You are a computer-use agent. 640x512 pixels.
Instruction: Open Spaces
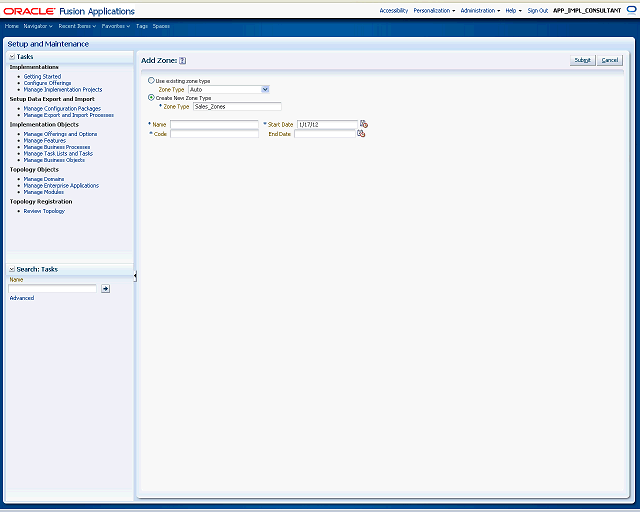(x=161, y=26)
